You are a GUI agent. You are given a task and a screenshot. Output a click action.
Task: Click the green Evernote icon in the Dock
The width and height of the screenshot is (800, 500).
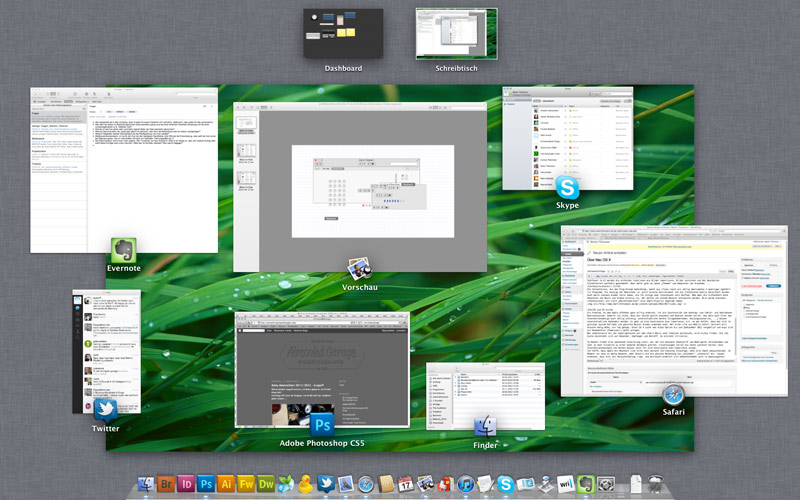pyautogui.click(x=586, y=484)
